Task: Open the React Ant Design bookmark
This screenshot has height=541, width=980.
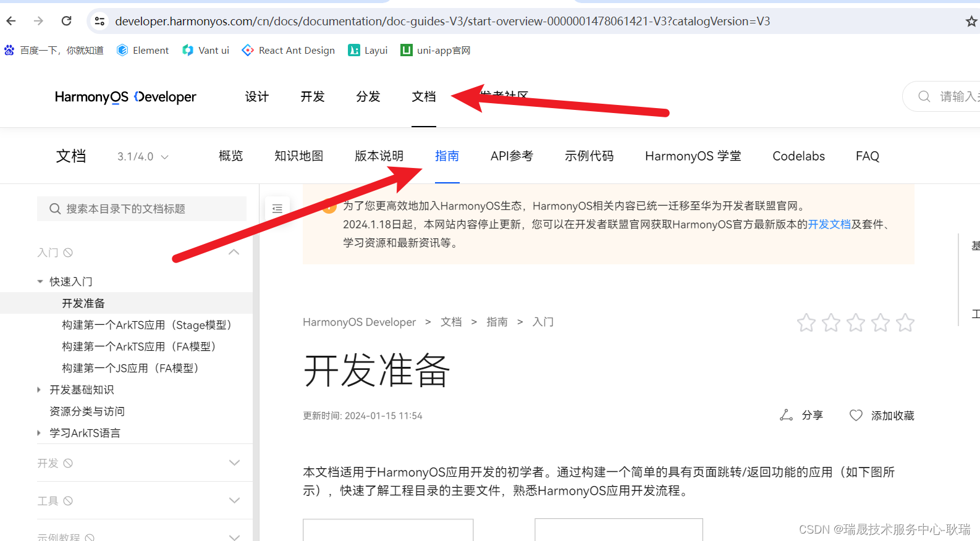Action: 289,50
